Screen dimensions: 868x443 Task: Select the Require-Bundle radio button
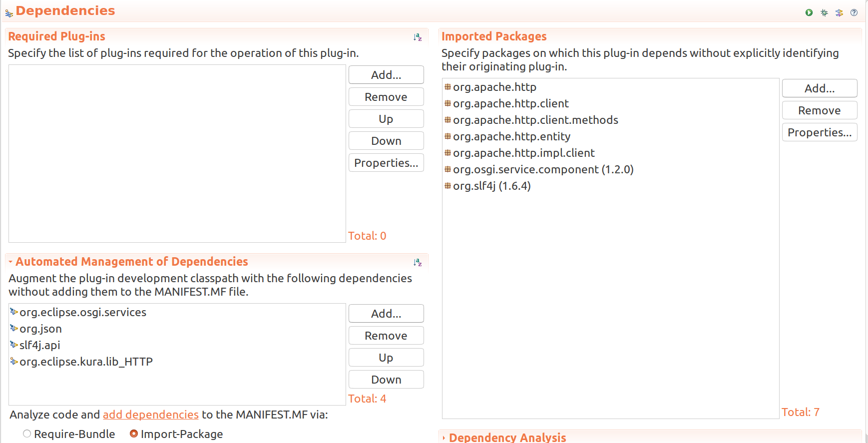point(27,434)
